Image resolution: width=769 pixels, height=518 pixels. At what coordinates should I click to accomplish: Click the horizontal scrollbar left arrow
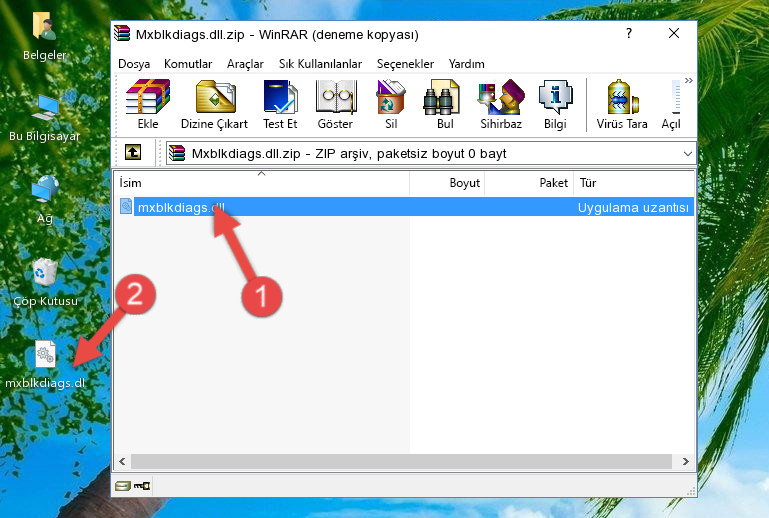coord(122,462)
